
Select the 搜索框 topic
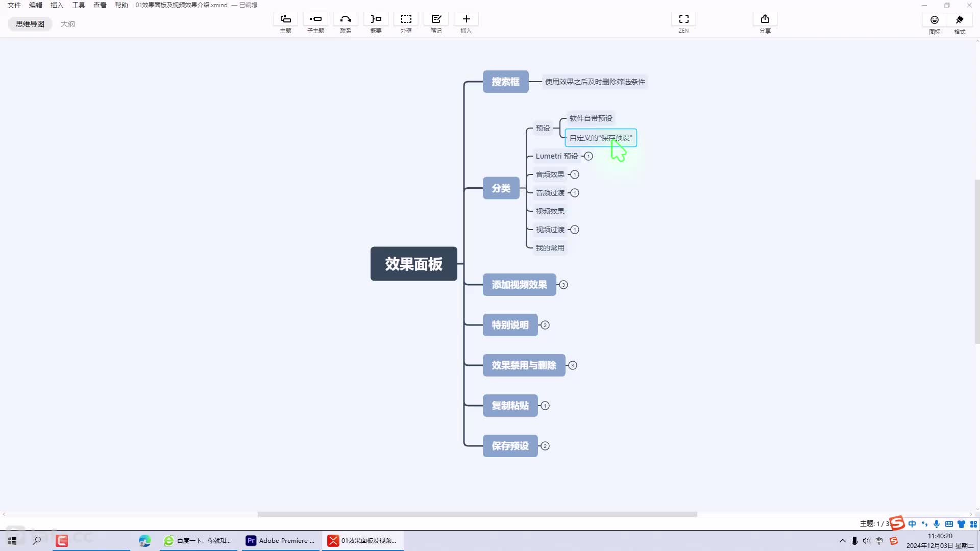505,82
